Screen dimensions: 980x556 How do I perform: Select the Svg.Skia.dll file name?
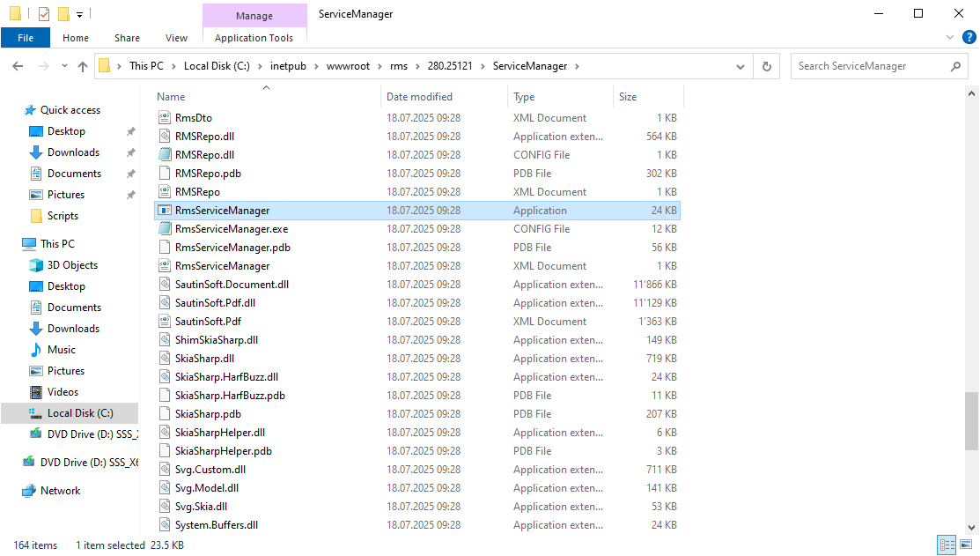pyautogui.click(x=202, y=507)
